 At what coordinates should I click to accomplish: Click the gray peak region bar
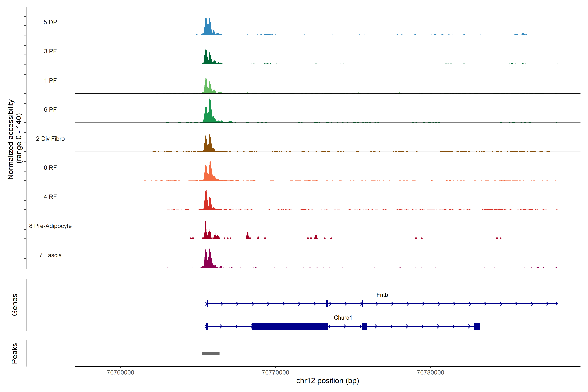211,353
